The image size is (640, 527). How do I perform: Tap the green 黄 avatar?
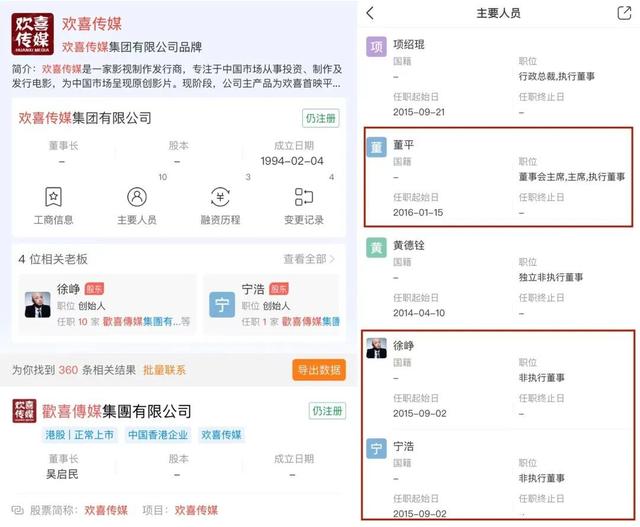pyautogui.click(x=376, y=247)
